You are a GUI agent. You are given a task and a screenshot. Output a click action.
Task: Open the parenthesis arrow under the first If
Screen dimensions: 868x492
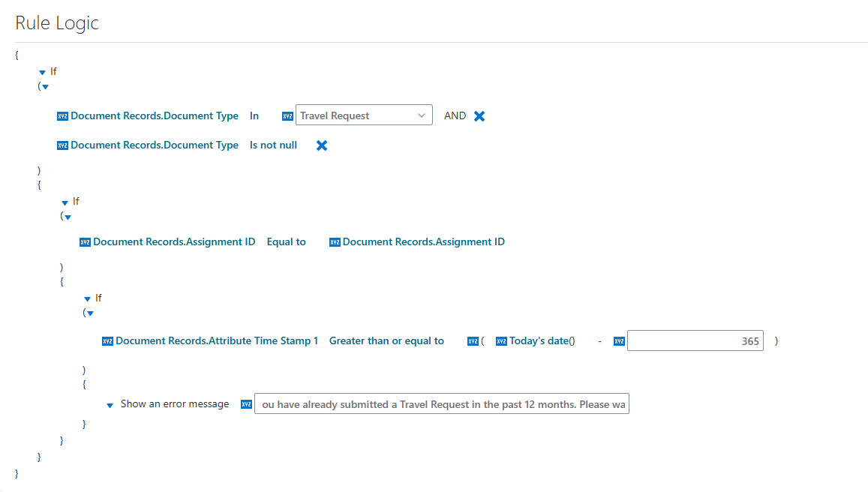(46, 87)
